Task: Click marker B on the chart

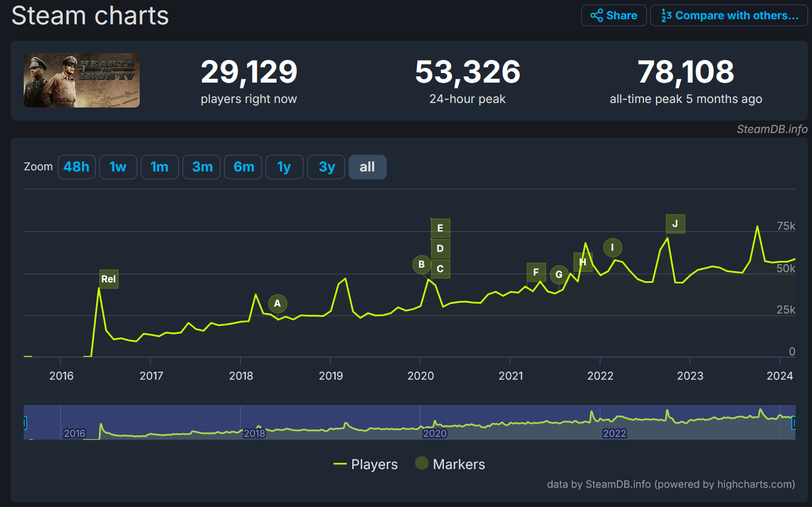Action: [421, 264]
